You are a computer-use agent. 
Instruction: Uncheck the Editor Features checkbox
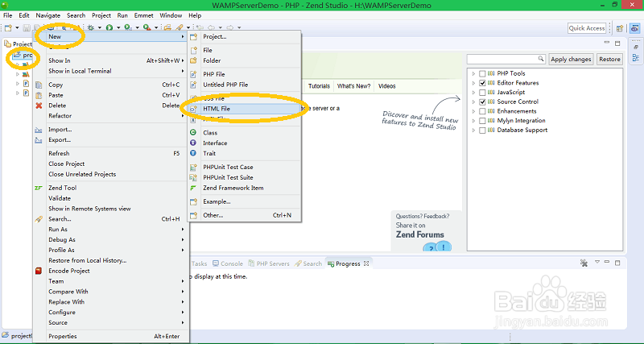[482, 83]
